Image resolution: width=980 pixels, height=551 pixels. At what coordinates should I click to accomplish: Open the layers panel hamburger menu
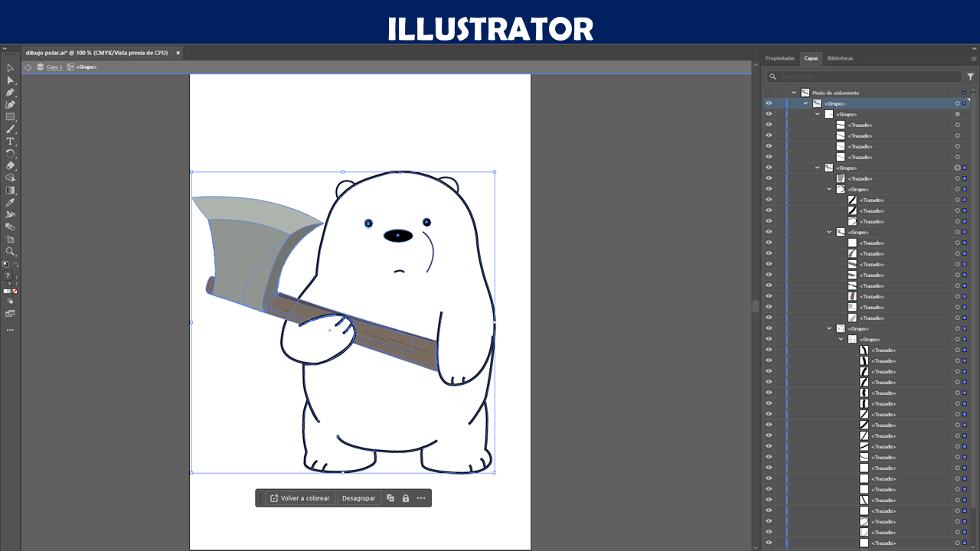pos(973,59)
